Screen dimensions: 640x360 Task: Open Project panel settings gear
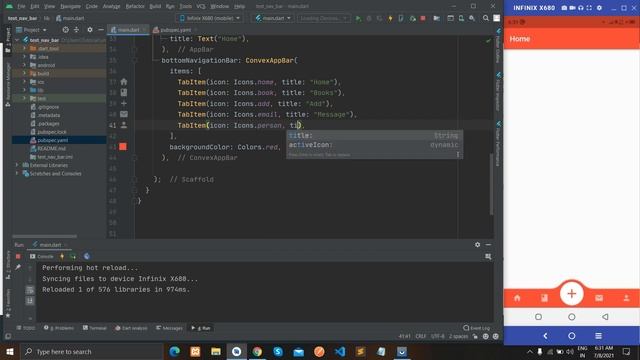click(x=90, y=30)
